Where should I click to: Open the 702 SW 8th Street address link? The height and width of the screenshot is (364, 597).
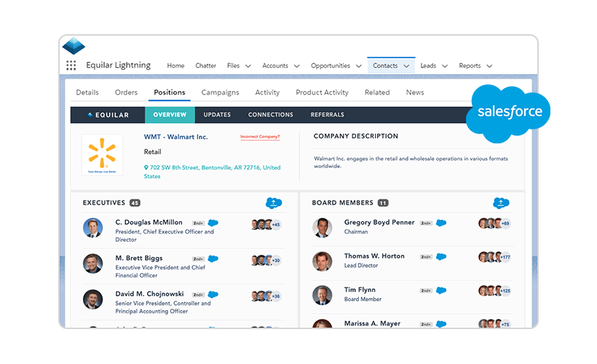click(212, 172)
